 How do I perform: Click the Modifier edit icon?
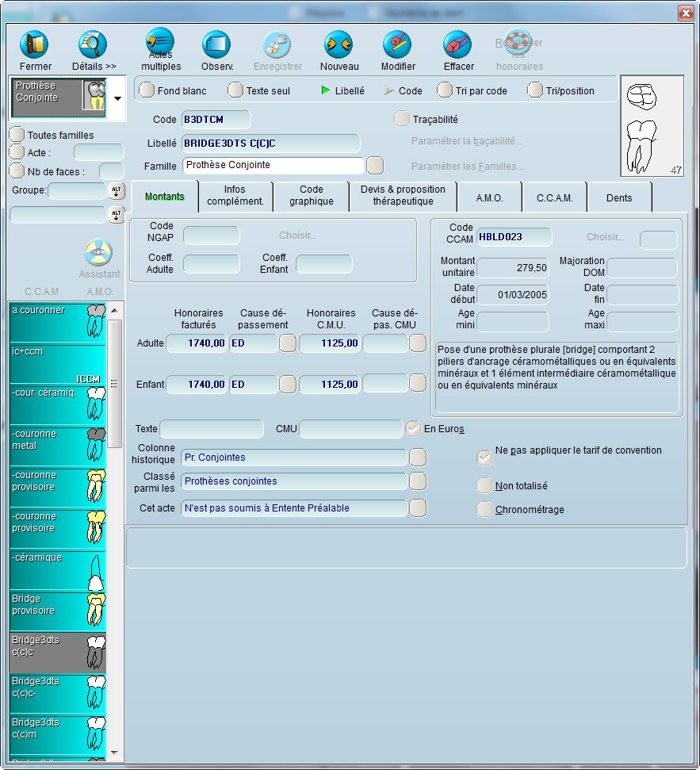(x=397, y=45)
